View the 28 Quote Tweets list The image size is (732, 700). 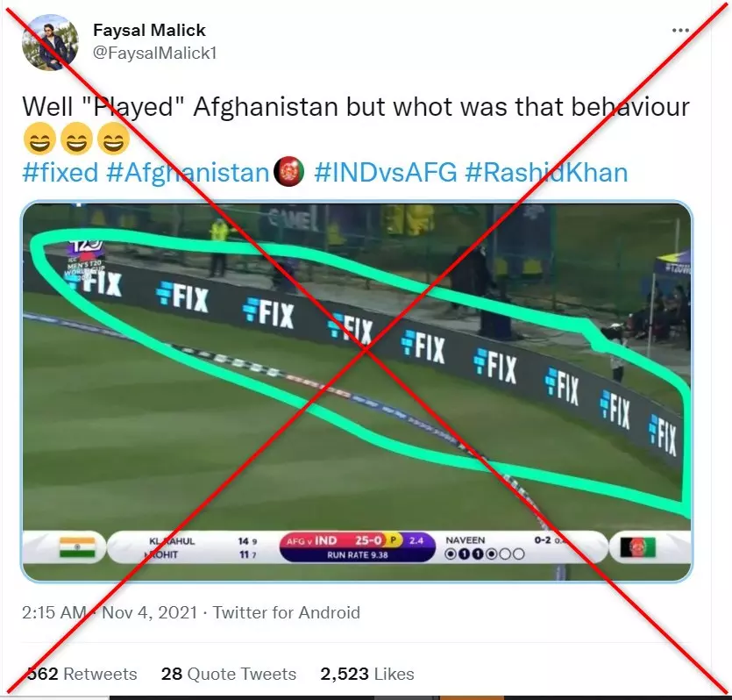[x=229, y=674]
